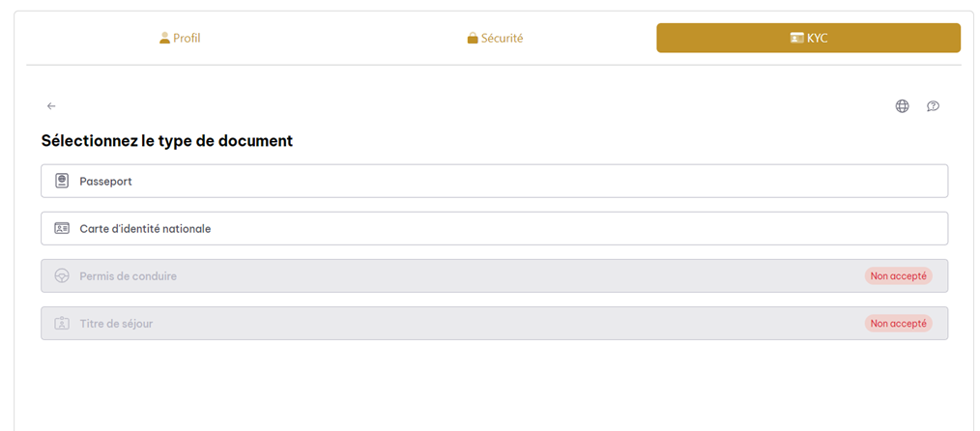Image resolution: width=980 pixels, height=431 pixels.
Task: Click the national ID card icon
Action: click(x=62, y=229)
